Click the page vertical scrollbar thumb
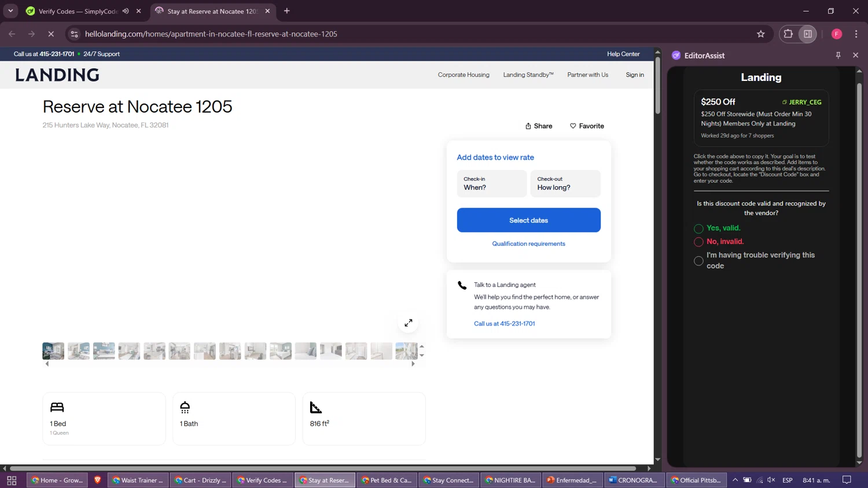 657,86
